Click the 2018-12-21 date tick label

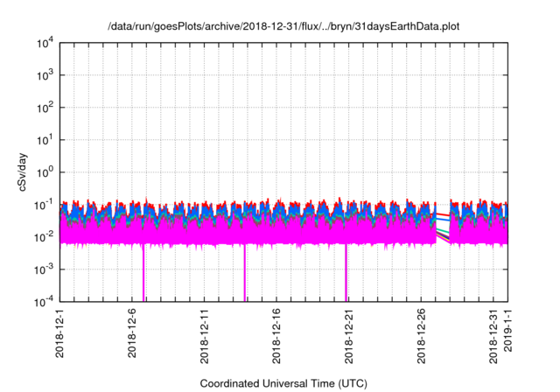tap(348, 336)
